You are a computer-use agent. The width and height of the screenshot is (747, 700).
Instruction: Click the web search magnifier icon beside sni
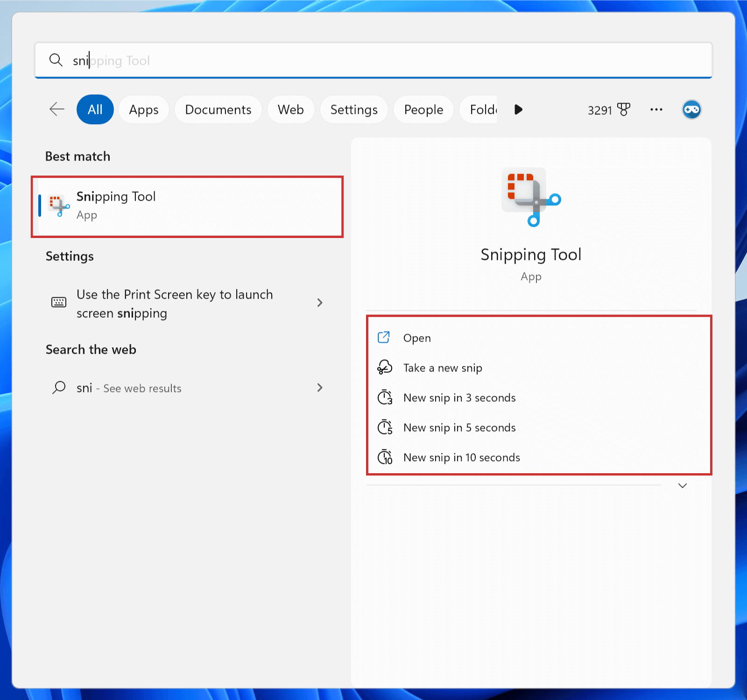pyautogui.click(x=59, y=387)
